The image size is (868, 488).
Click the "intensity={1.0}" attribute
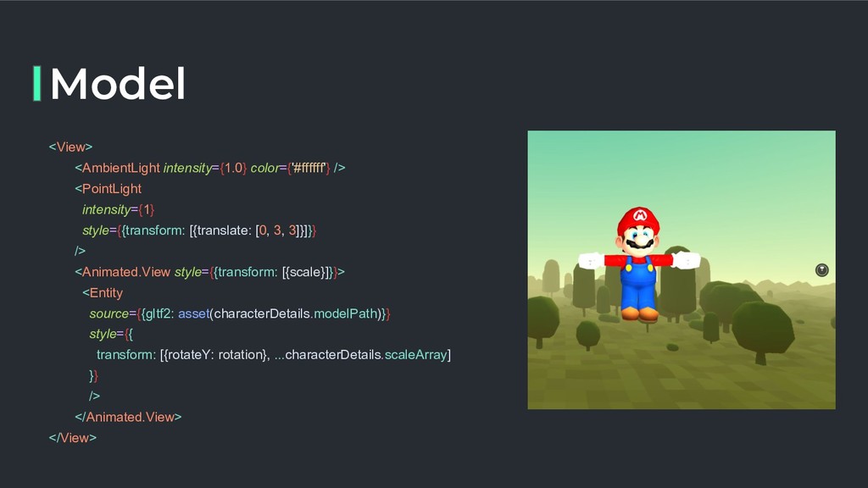[x=205, y=168]
